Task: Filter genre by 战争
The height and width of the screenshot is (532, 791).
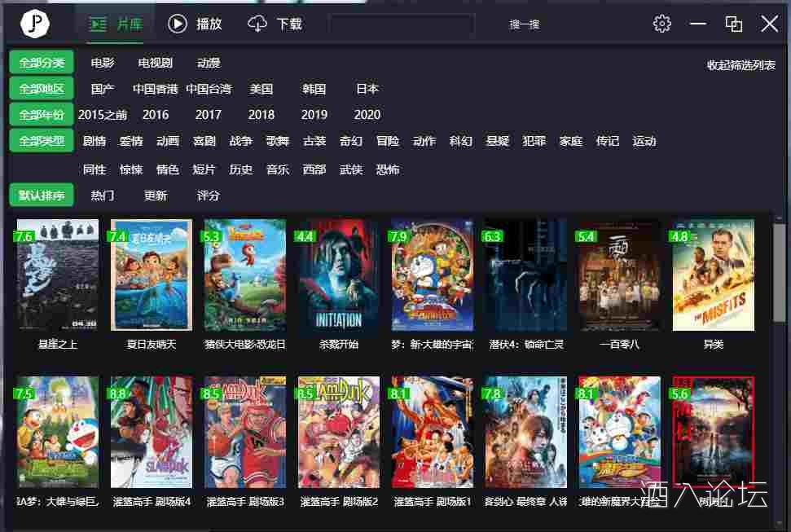Action: (x=241, y=141)
